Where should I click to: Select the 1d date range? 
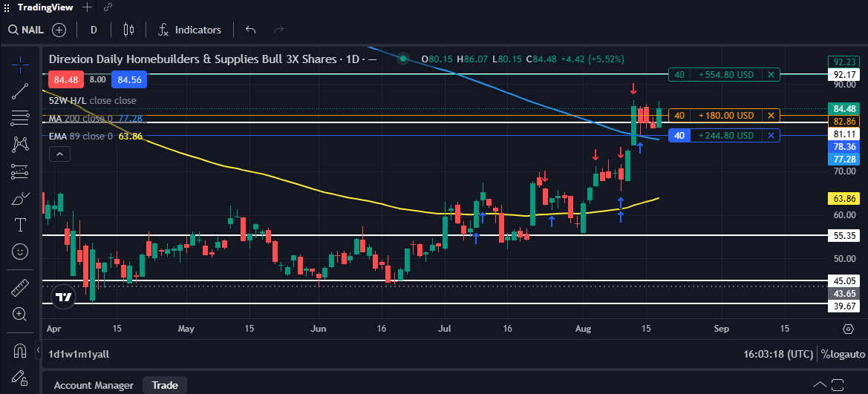coord(53,354)
